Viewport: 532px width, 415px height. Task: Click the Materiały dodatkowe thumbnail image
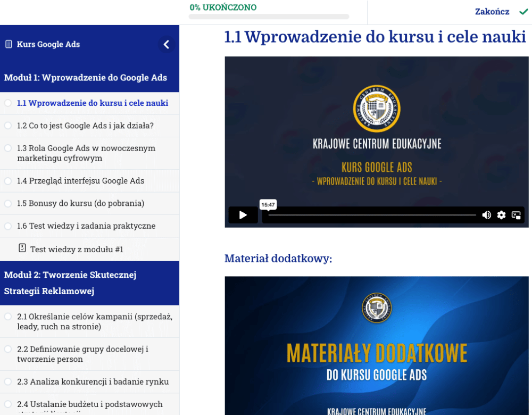coord(377,345)
